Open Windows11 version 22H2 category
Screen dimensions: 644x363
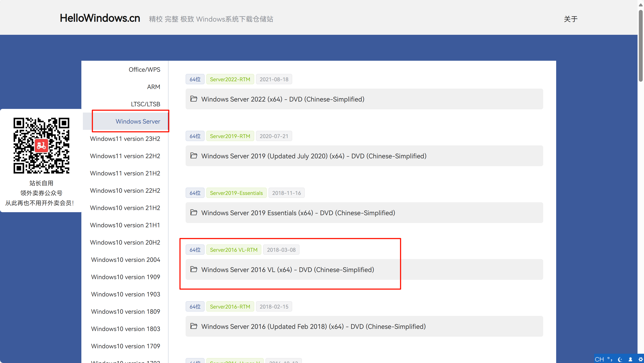pos(125,156)
